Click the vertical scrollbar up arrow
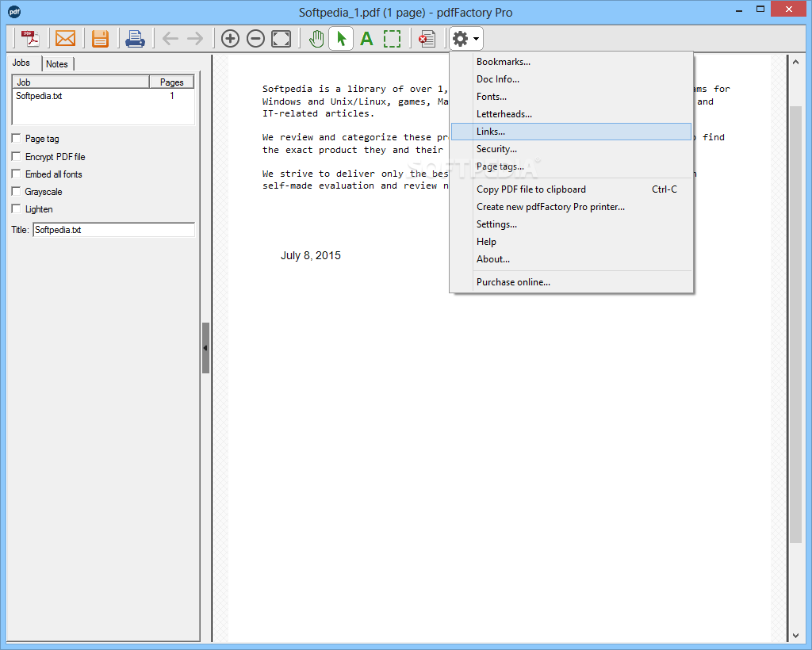 coord(795,62)
